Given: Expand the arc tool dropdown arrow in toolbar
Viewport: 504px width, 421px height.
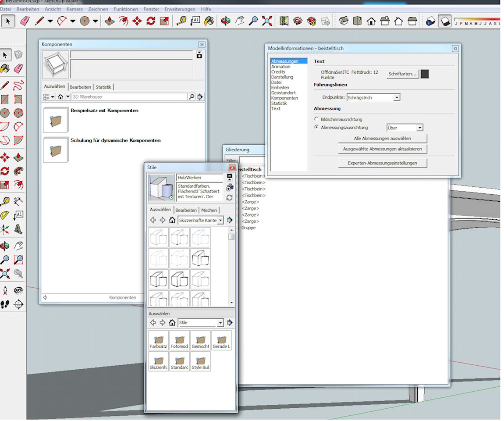Looking at the screenshot, I should [x=73, y=21].
